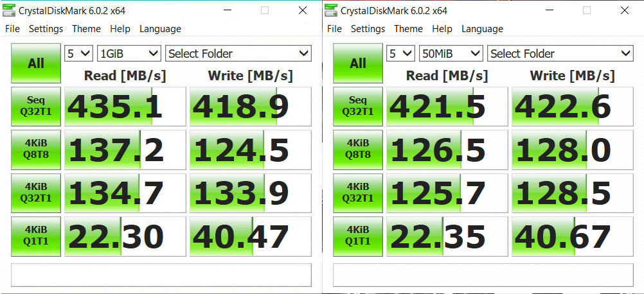Image resolution: width=644 pixels, height=294 pixels.
Task: Click 422.6 sequential write result
Action: [573, 106]
